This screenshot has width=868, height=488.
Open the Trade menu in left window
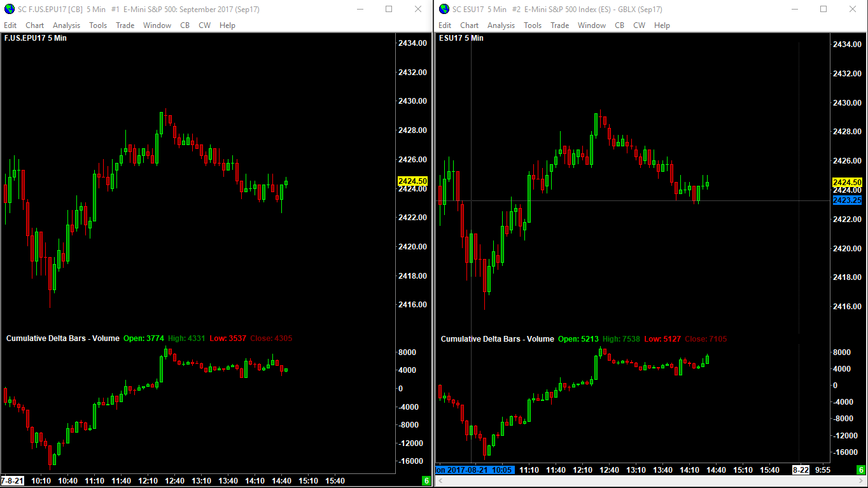[x=125, y=25]
